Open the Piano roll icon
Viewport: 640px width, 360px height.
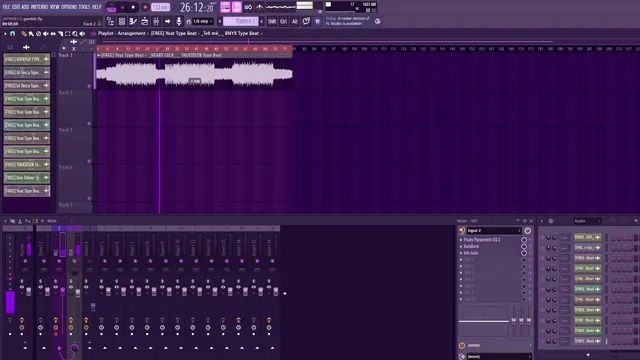[133, 21]
